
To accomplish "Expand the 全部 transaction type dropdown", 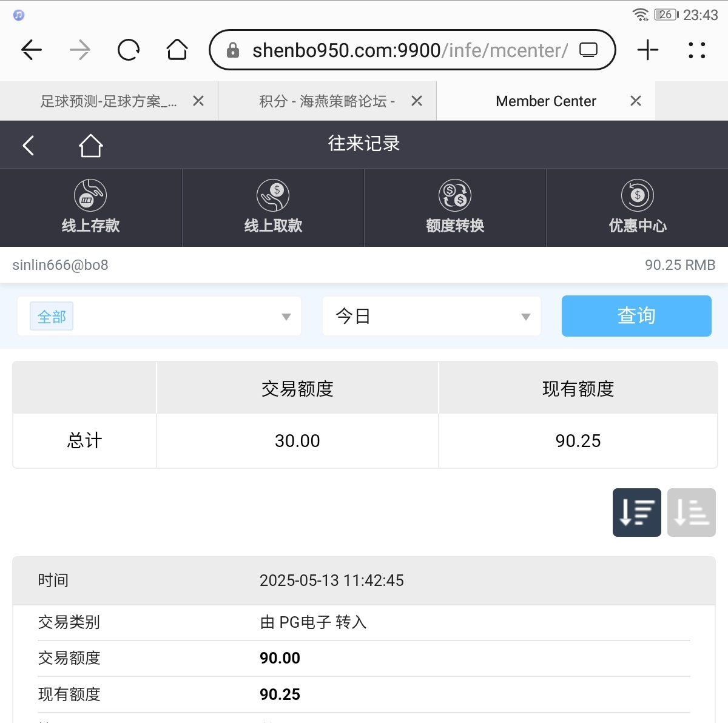I will point(159,316).
